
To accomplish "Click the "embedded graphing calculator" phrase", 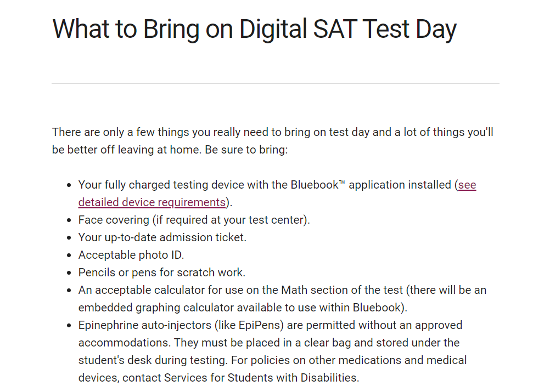I will click(156, 308).
